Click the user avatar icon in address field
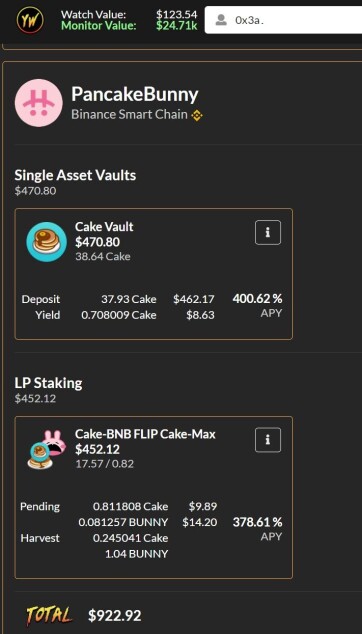Screen dimensions: 362x634 221,20
